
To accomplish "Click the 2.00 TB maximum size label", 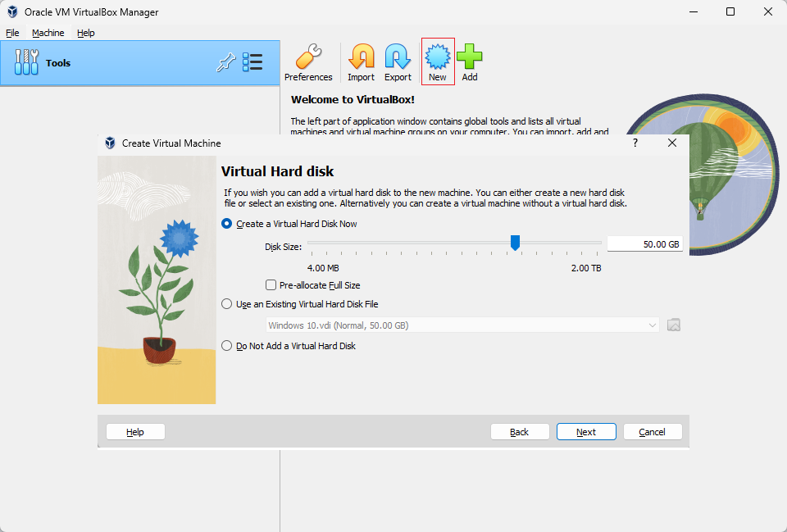I will [586, 268].
